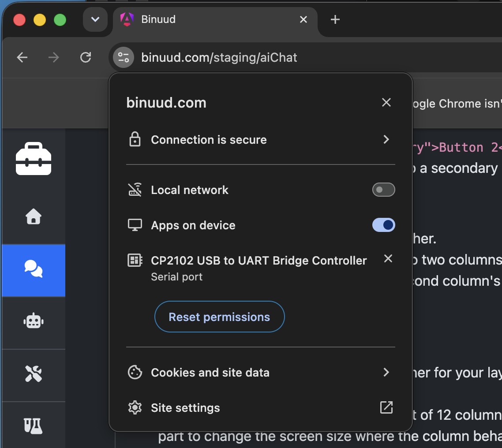Go forward in browser history
The height and width of the screenshot is (448, 502).
(53, 58)
